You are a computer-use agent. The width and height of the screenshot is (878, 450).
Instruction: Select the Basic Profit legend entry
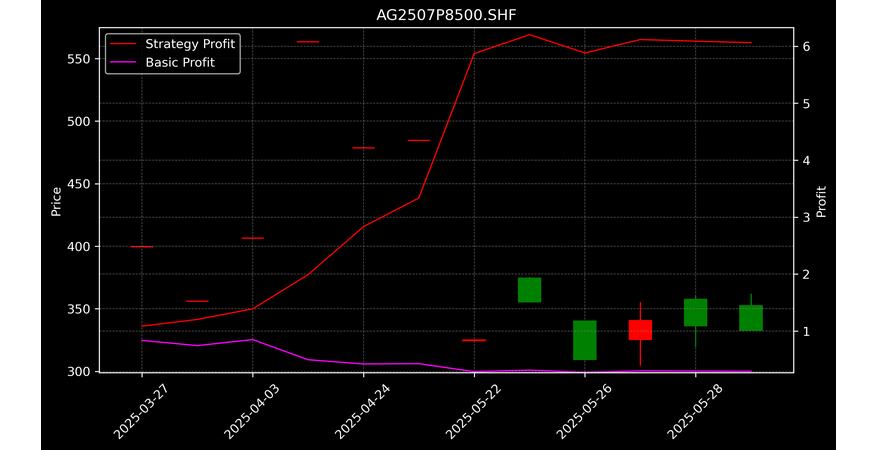(162, 62)
